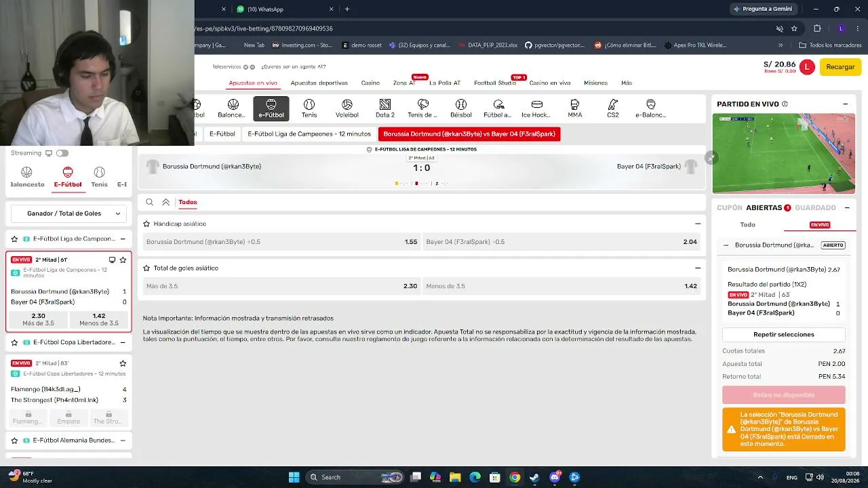Open the Apuestas deportivas menu
The width and height of the screenshot is (868, 488).
pyautogui.click(x=319, y=83)
